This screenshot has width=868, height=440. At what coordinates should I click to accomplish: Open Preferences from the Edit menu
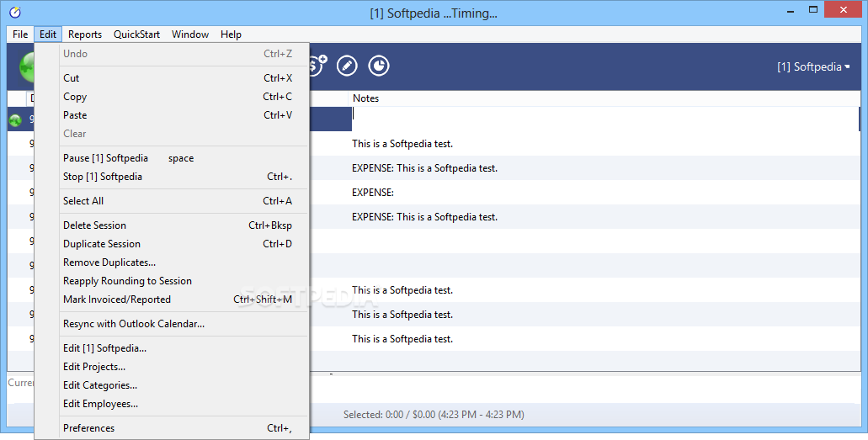[x=172, y=428]
